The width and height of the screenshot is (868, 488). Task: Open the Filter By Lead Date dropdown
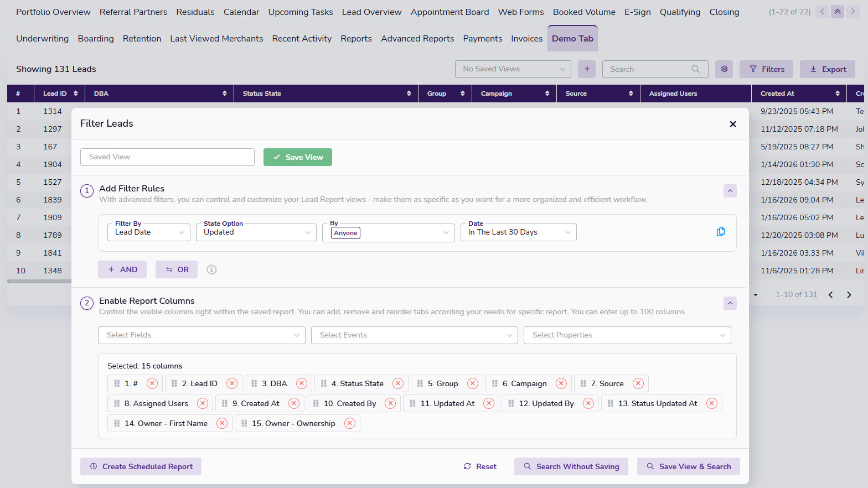coord(148,232)
